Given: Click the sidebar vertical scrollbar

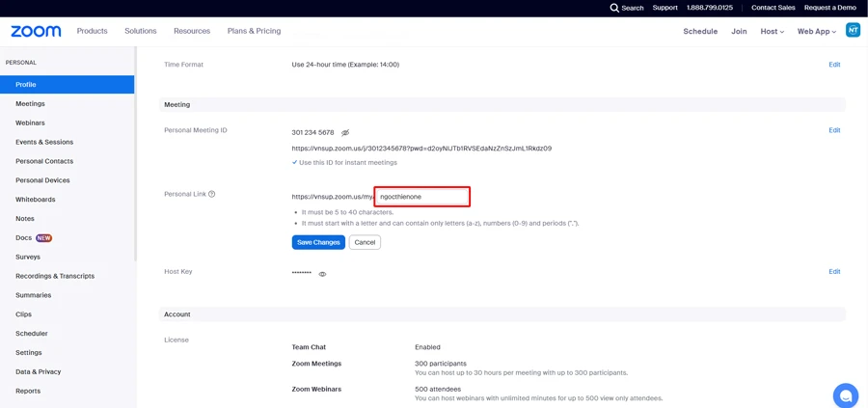Looking at the screenshot, I should click(135, 155).
